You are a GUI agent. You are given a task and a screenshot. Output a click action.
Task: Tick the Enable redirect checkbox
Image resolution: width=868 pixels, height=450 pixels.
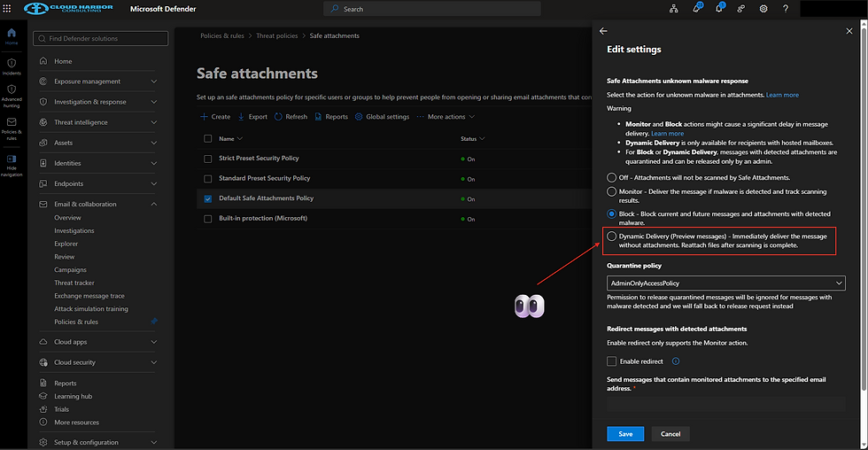pos(611,361)
